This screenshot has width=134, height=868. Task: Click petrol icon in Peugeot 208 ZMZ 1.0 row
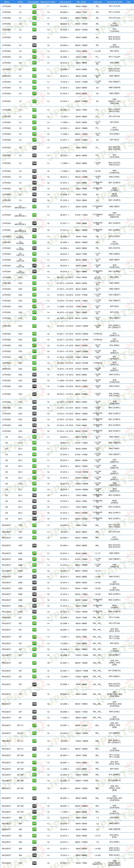(34, 818)
